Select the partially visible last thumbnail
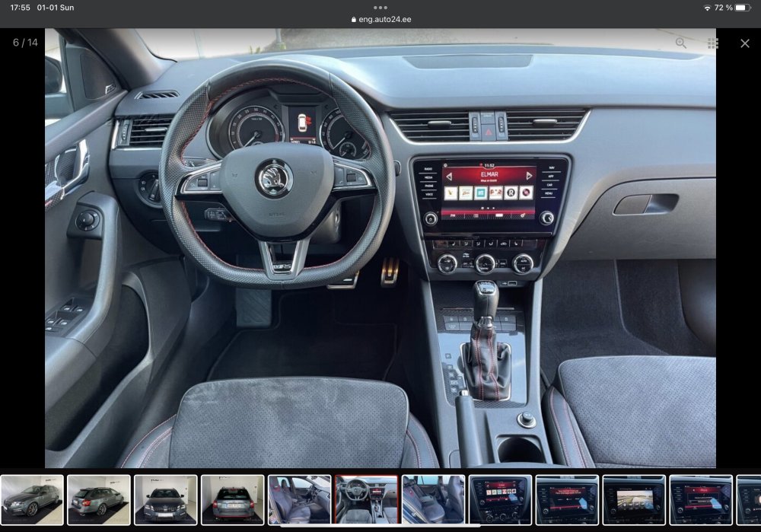761x532 pixels. (x=749, y=500)
